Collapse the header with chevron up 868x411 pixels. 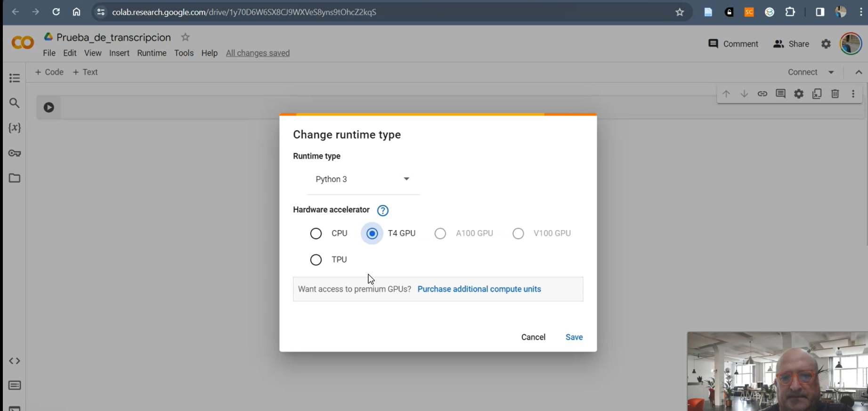[859, 72]
